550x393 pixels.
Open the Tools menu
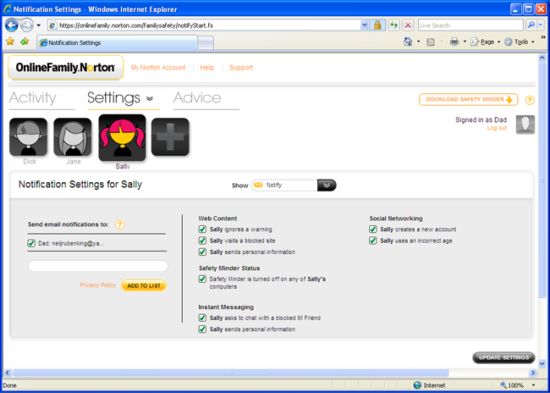[519, 42]
